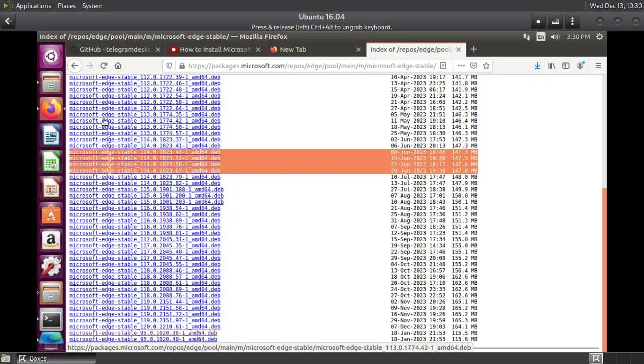Open Ubuntu Dash search launcher
The image size is (644, 364).
[x=51, y=57]
